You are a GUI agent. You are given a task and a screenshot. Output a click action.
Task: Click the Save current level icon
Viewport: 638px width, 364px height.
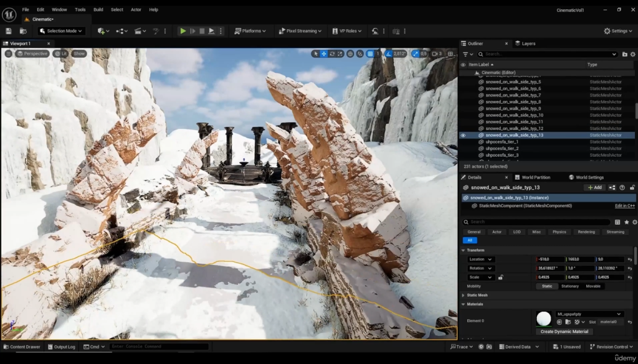coord(9,30)
